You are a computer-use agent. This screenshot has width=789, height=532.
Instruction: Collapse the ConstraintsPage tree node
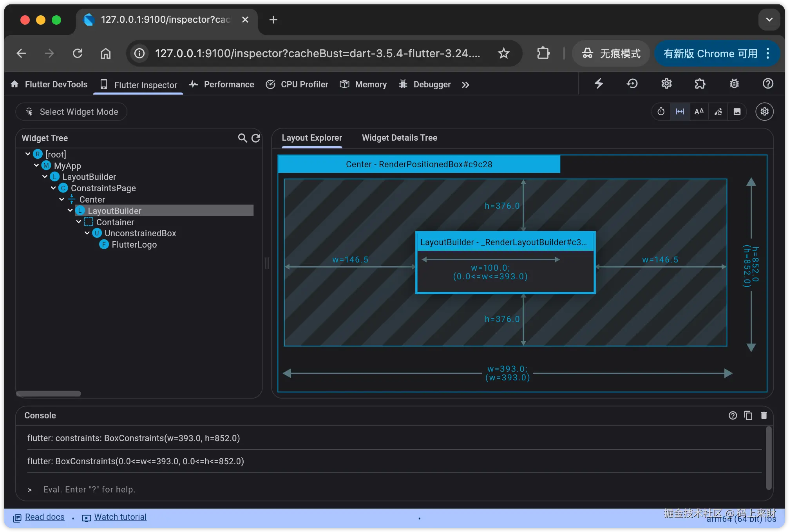point(53,188)
